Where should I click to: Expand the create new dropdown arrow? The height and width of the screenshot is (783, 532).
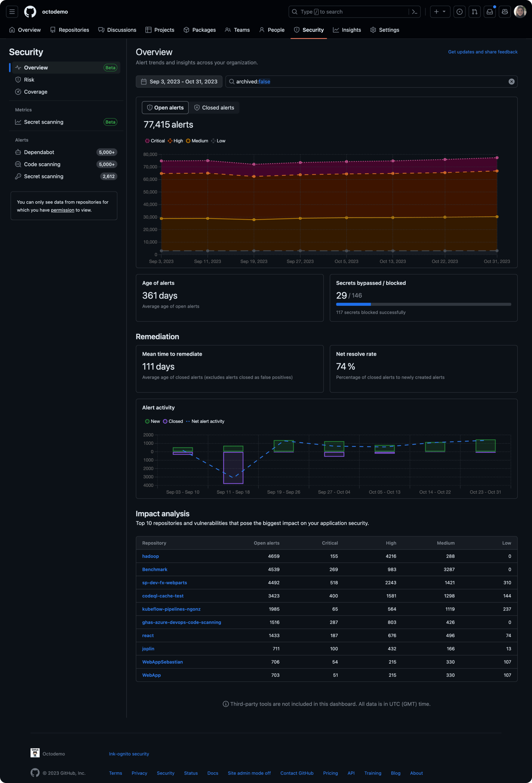coord(444,12)
